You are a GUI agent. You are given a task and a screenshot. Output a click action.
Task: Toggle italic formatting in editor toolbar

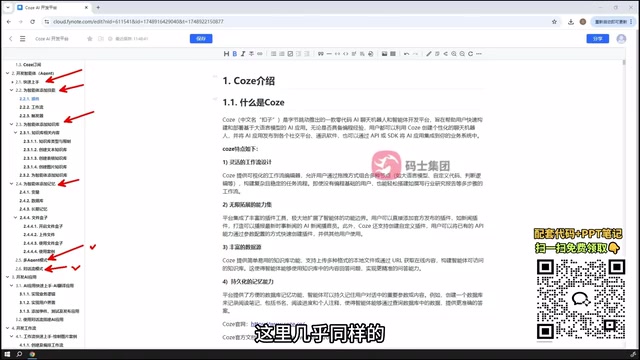pyautogui.click(x=243, y=54)
